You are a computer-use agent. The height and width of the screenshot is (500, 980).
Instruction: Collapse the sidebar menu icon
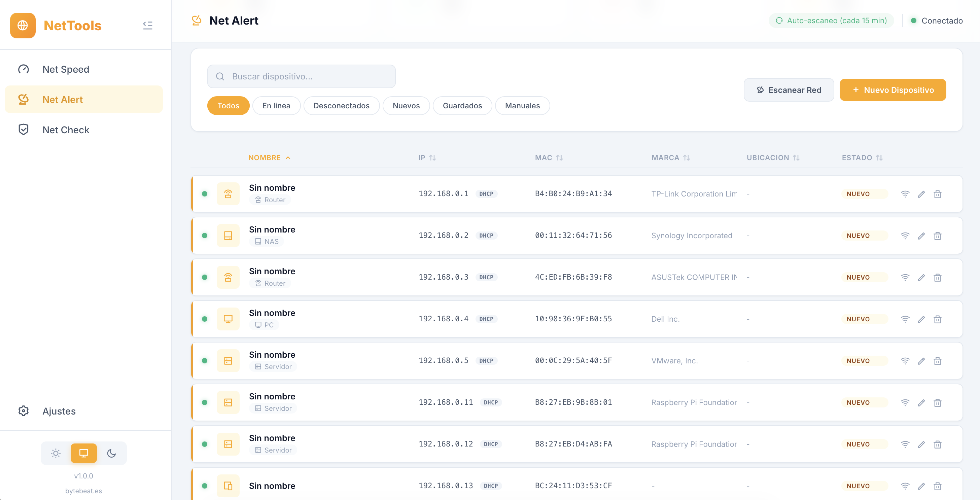[148, 26]
